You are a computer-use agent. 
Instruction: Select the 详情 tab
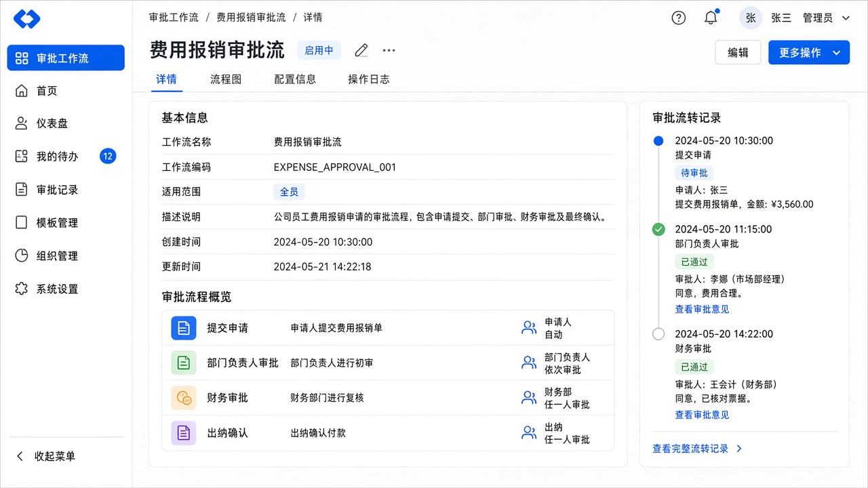pyautogui.click(x=166, y=79)
